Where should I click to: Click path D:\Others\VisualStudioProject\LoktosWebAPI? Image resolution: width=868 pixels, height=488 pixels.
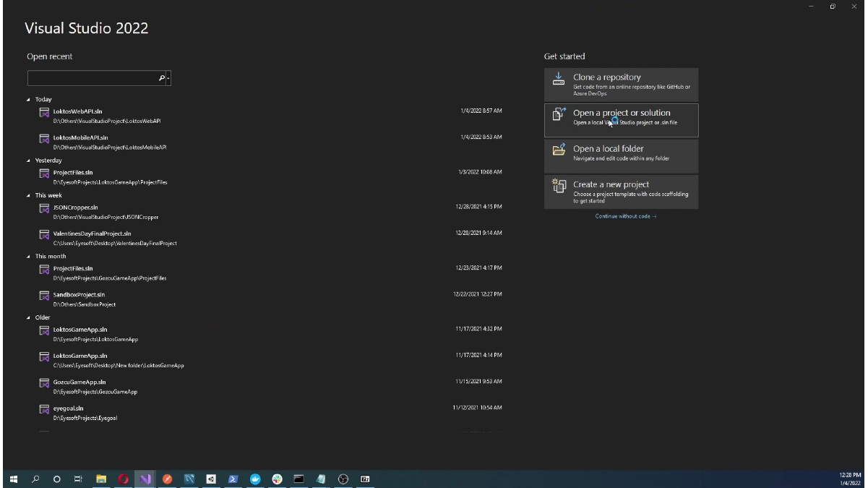pyautogui.click(x=107, y=121)
